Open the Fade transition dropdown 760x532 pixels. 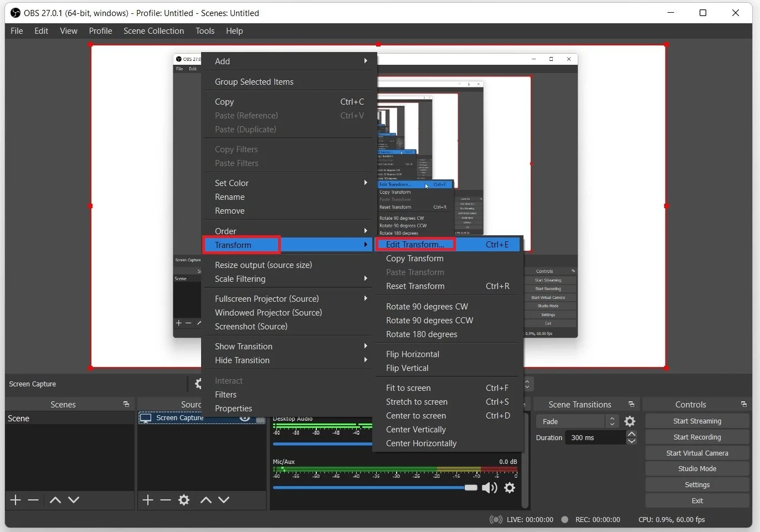[577, 421]
